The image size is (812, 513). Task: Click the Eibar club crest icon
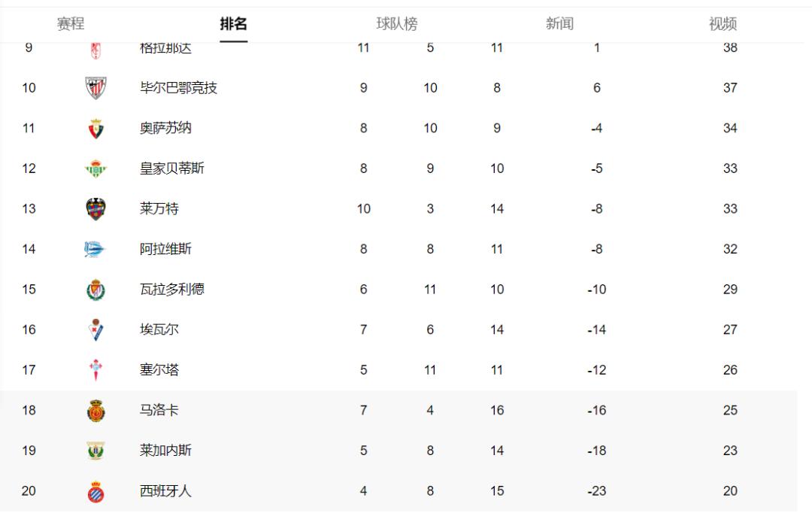(x=95, y=329)
